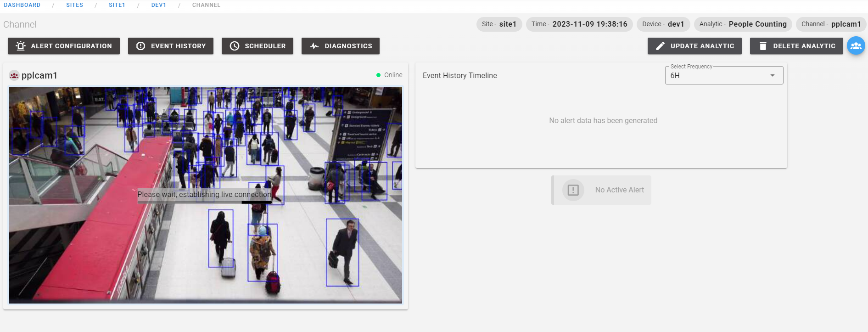This screenshot has width=868, height=332.
Task: Click the alarm icon on Alert Configuration
Action: coord(21,46)
